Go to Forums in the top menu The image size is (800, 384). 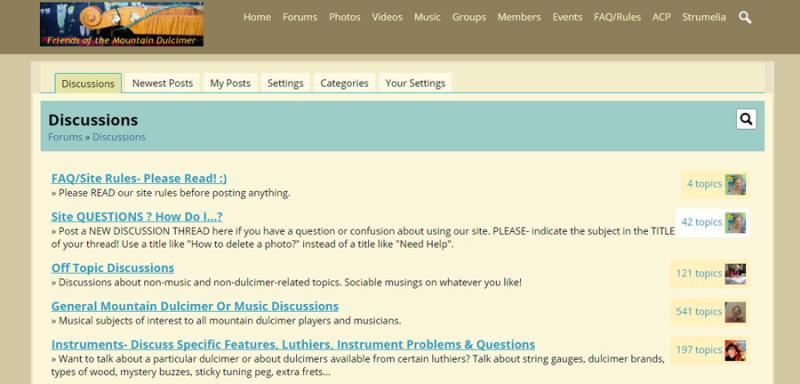point(300,17)
